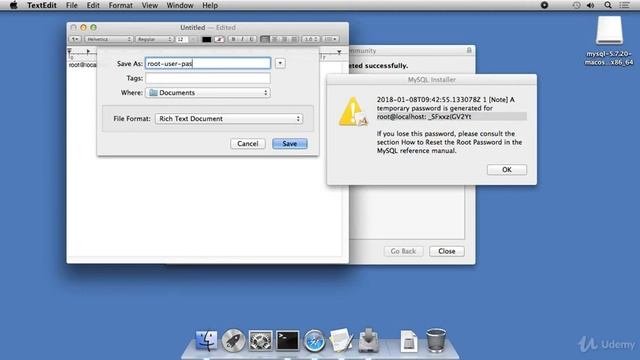640x360 pixels.
Task: Click the left indent marker on the ruler
Action: (69, 51)
